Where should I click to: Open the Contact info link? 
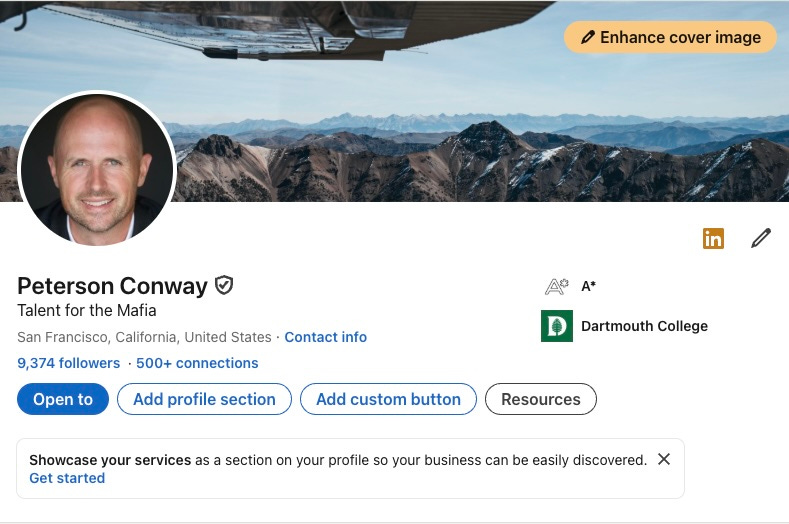326,337
